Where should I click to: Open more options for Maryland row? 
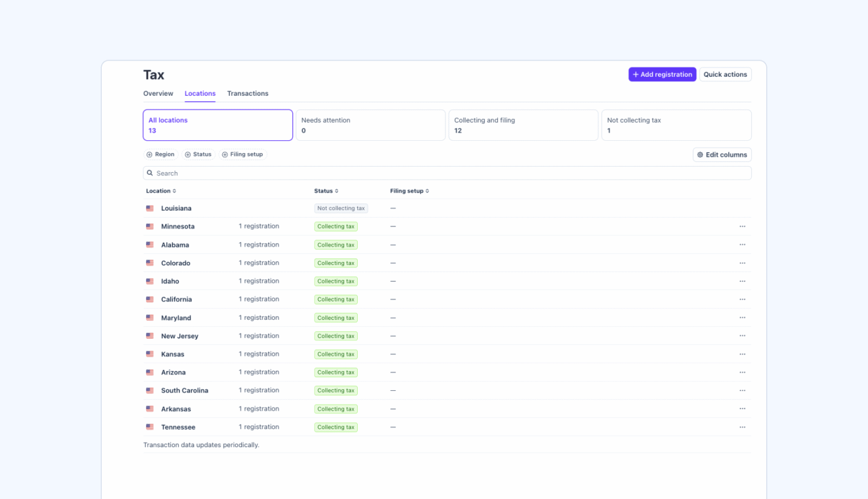742,318
